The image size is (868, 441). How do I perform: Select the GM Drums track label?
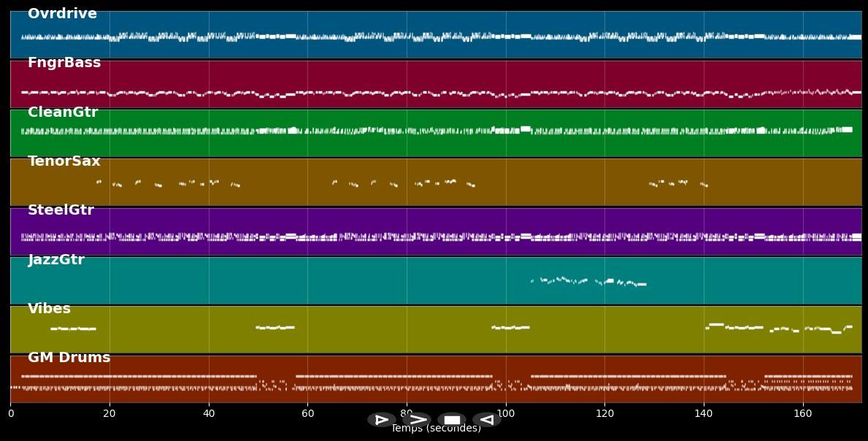(x=69, y=358)
